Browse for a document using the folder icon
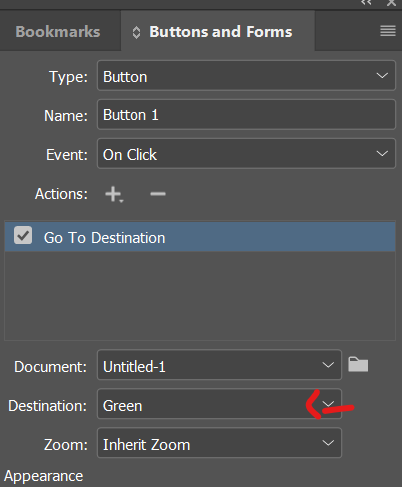Viewport: 402px width, 487px height. pos(358,364)
